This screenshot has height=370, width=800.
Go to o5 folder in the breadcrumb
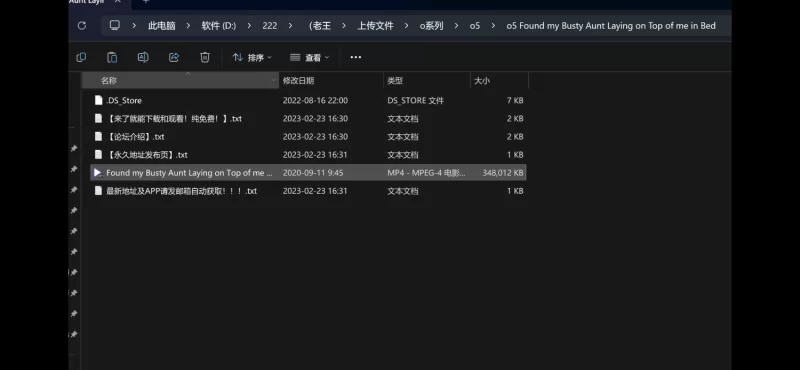(475, 26)
